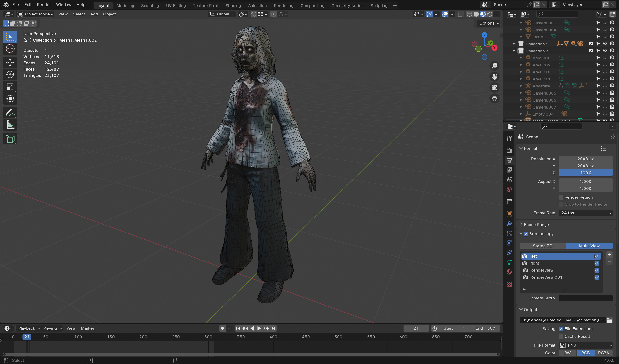Play the animation forward
Image resolution: width=619 pixels, height=364 pixels.
[x=259, y=328]
